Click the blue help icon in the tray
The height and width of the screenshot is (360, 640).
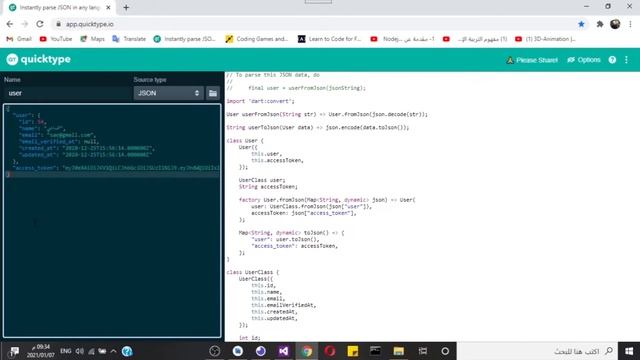coord(127,351)
